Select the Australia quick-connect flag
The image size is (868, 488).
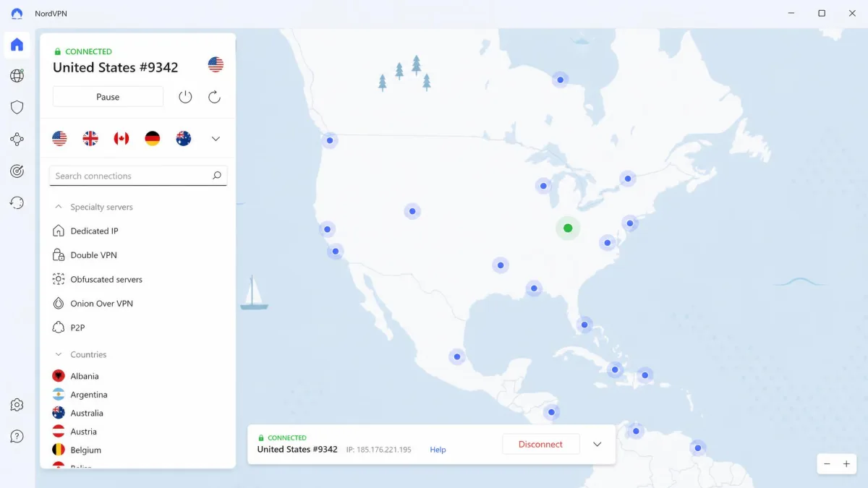184,139
